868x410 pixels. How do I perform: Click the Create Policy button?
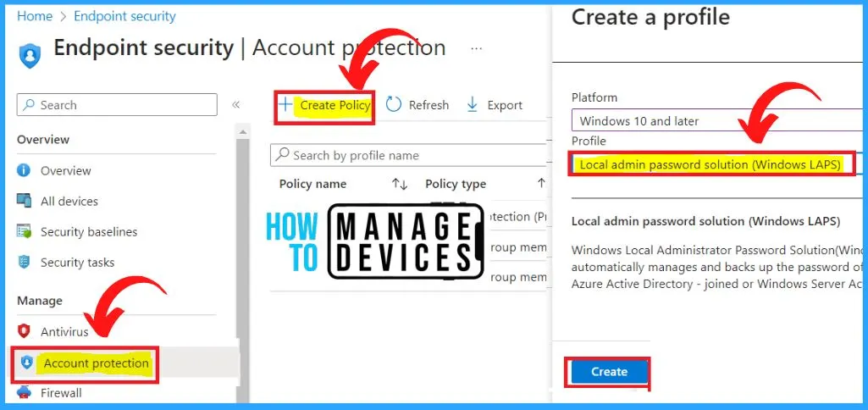pyautogui.click(x=325, y=105)
